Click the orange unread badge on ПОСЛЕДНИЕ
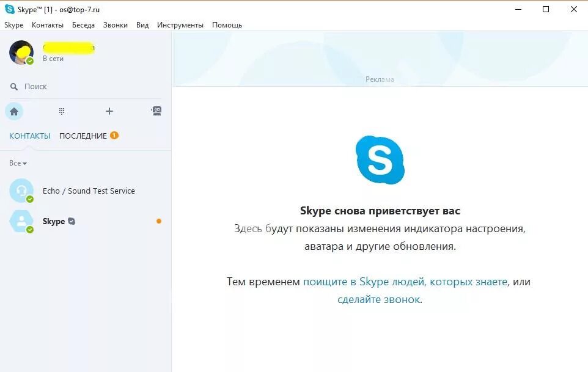Viewport: 588px width, 372px height. (x=114, y=135)
